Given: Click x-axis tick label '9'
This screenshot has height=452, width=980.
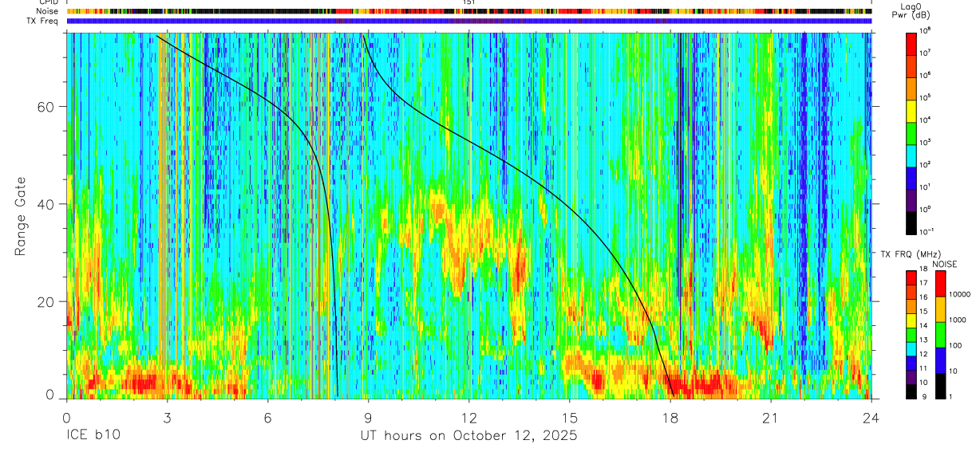Looking at the screenshot, I should tap(368, 418).
